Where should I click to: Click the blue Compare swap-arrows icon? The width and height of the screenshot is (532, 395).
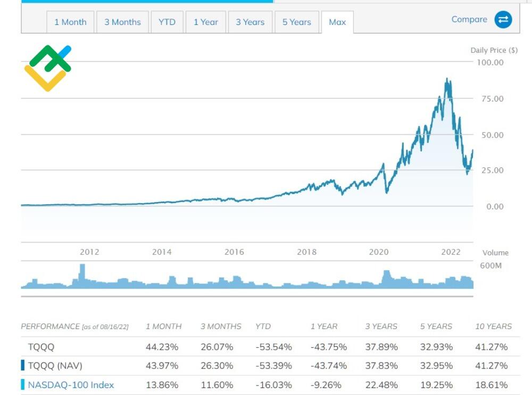click(503, 20)
